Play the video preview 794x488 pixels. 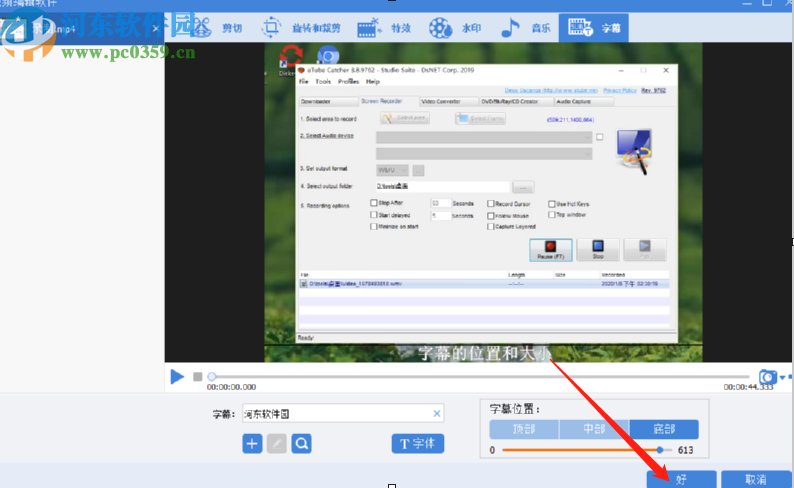(177, 377)
